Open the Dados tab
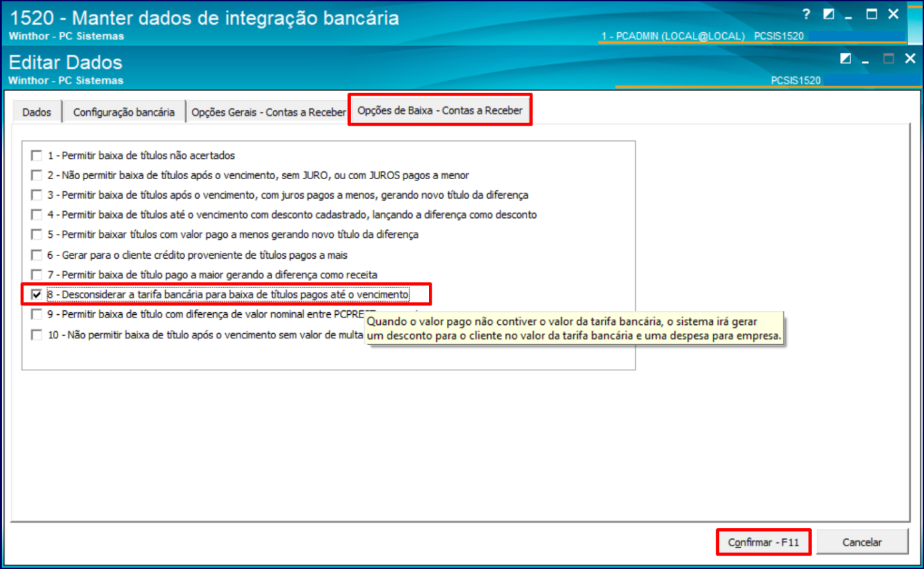This screenshot has height=569, width=924. point(37,112)
